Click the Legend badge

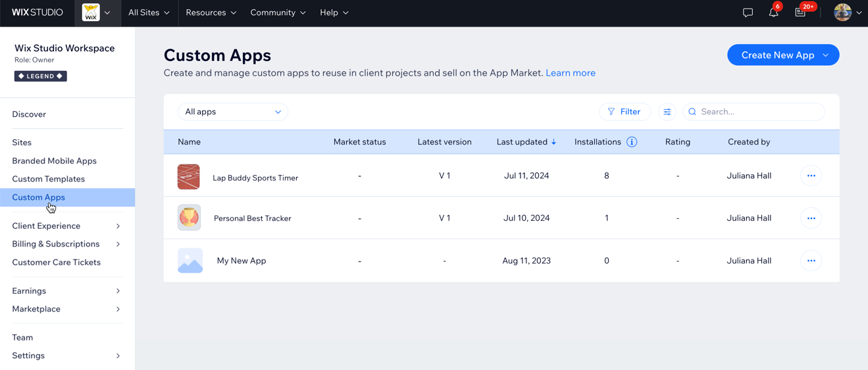(41, 76)
